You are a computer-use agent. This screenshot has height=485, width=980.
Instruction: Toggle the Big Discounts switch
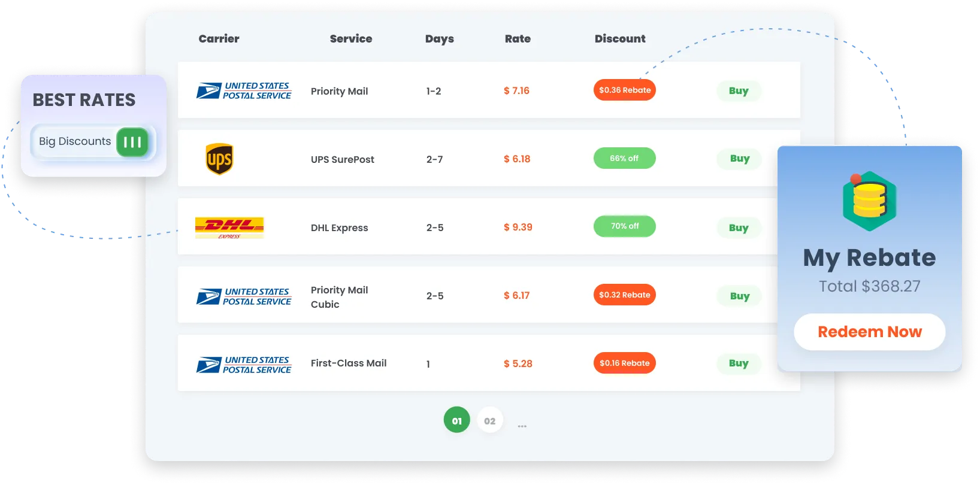132,142
